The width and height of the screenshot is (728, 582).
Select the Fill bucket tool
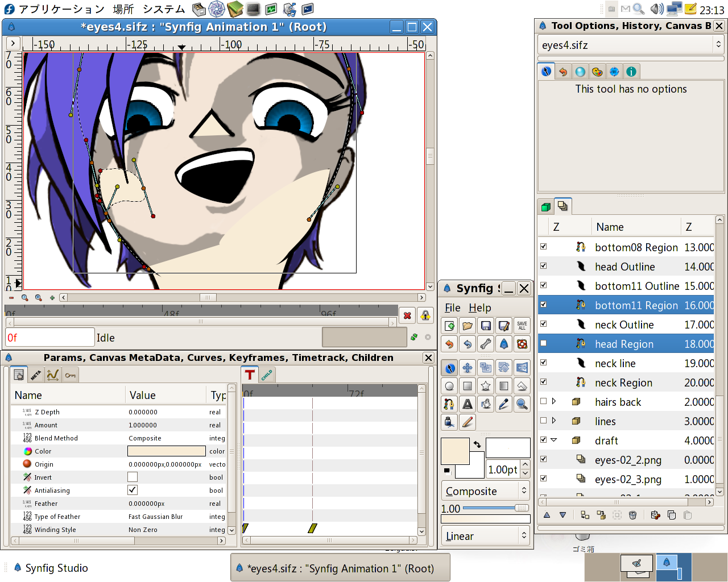(486, 404)
